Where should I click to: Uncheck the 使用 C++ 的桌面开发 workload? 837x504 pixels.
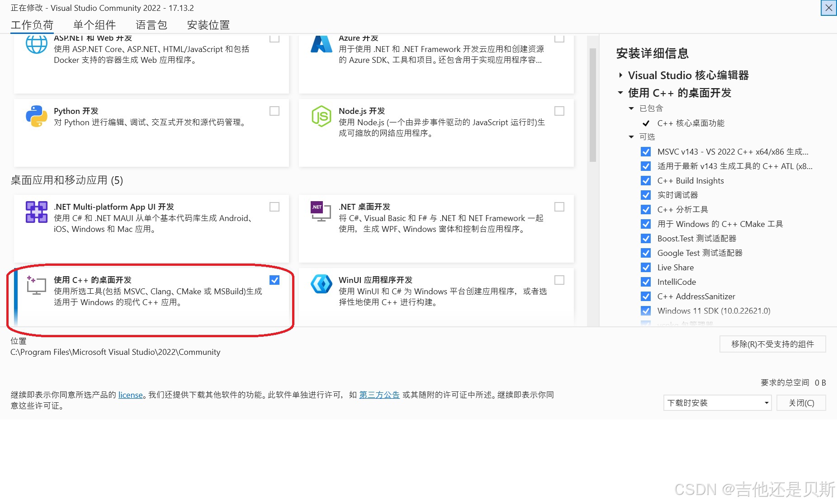pos(274,280)
